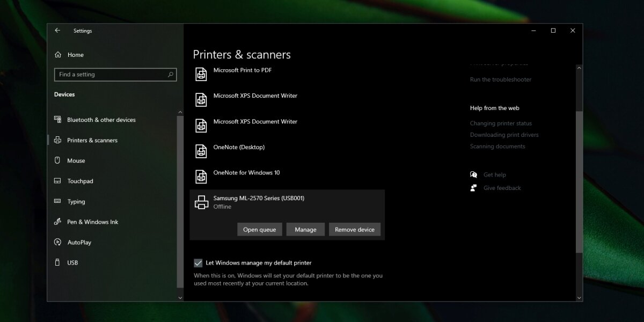Viewport: 644px width, 322px height.
Task: Open queue for the Samsung printer
Action: (x=259, y=229)
